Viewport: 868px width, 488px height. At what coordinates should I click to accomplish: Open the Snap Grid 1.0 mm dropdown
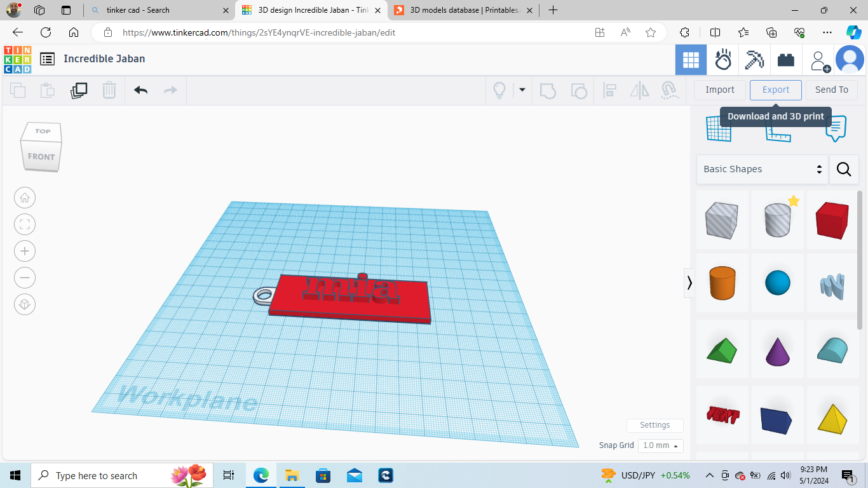coord(661,445)
